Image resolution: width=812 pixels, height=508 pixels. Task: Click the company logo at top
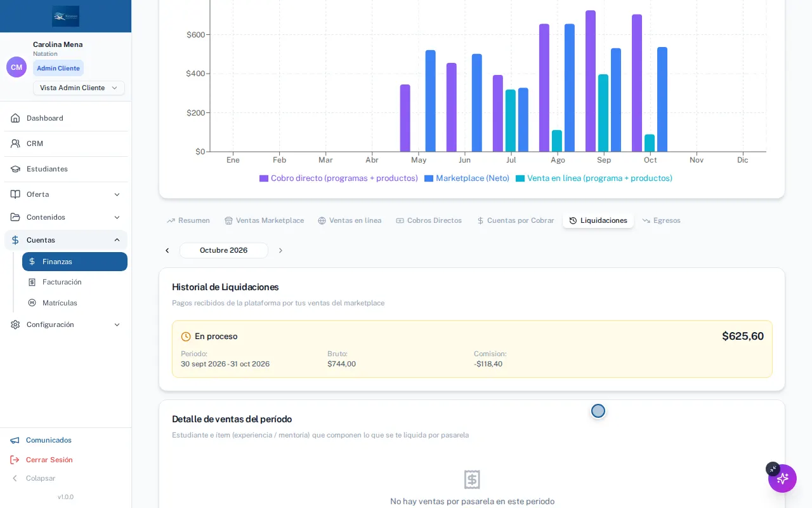[65, 16]
